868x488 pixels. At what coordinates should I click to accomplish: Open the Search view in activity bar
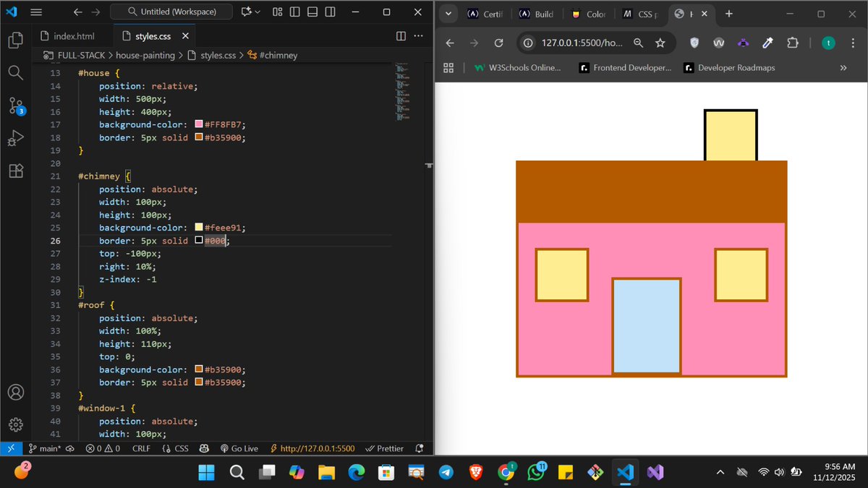16,72
